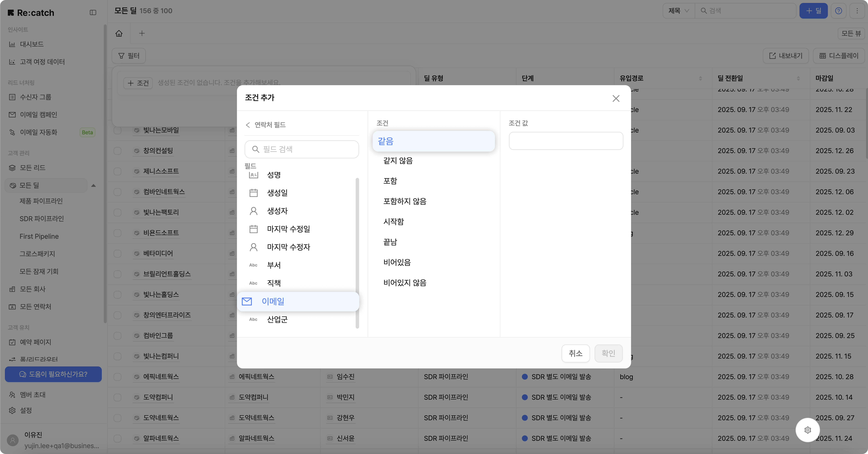Click the 도움이 필요하신가요? button
Screen dimensions: 868x454
53,374
